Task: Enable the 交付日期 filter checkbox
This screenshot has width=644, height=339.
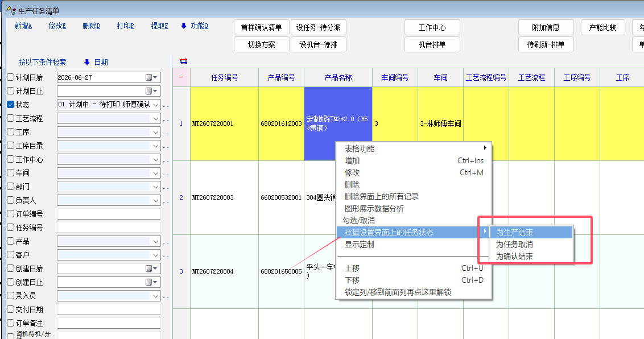Action: 11,309
